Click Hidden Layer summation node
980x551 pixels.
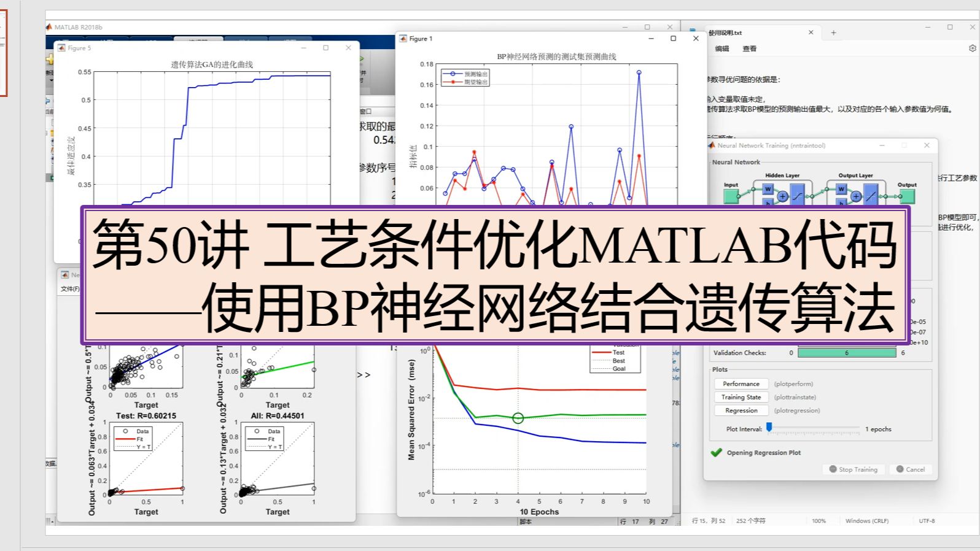[x=783, y=197]
